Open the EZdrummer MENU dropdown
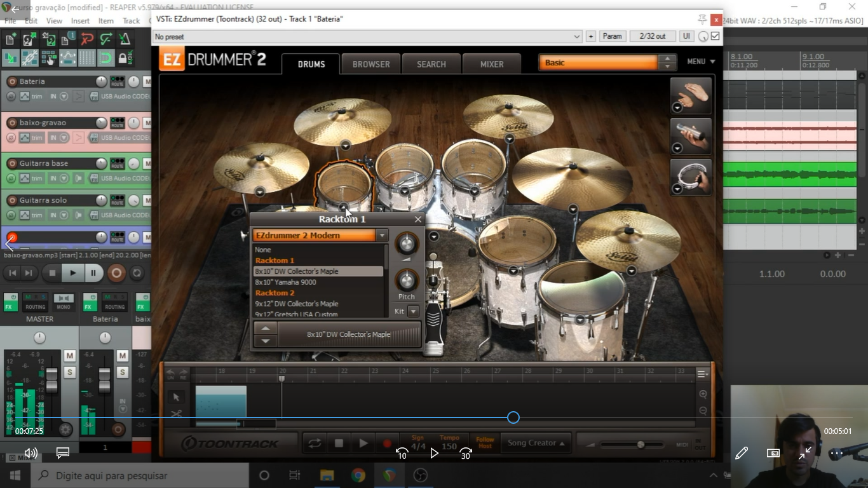 701,62
